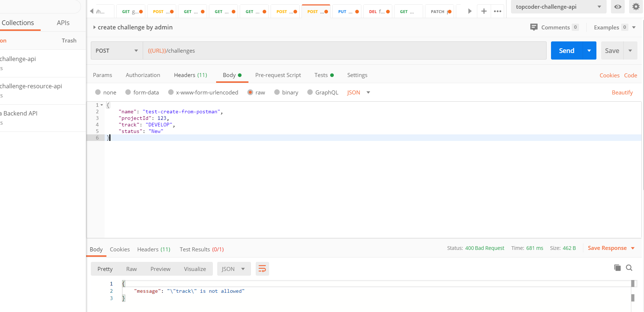This screenshot has height=312, width=644.
Task: View response Test Results tab
Action: pos(202,249)
